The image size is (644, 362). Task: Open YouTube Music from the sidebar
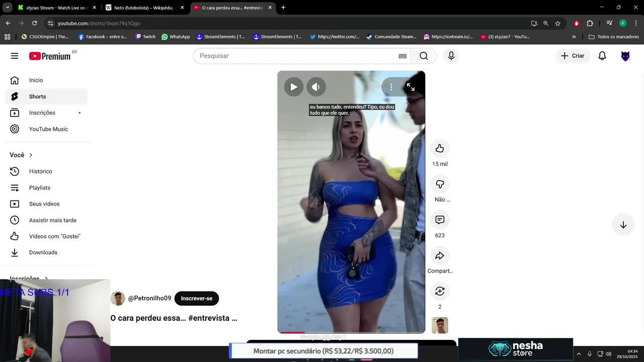[46, 129]
